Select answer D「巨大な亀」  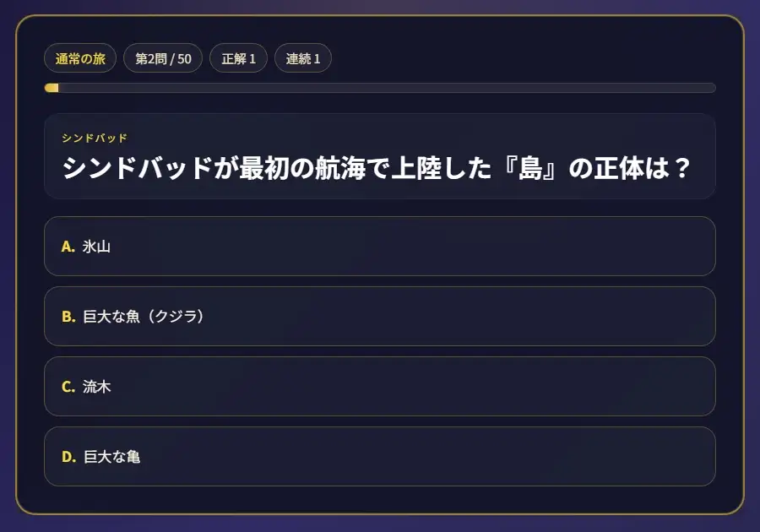[x=380, y=456]
